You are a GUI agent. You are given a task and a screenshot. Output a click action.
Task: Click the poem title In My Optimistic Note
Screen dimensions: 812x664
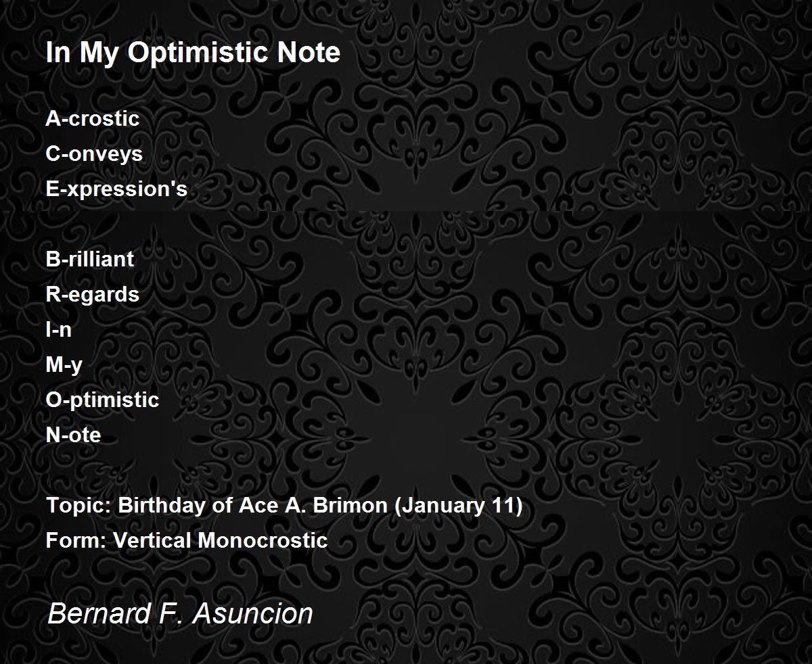click(193, 53)
